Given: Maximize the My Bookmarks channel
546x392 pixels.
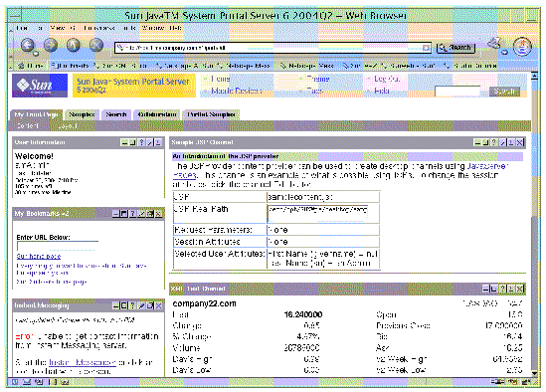Looking at the screenshot, I should coord(124,214).
